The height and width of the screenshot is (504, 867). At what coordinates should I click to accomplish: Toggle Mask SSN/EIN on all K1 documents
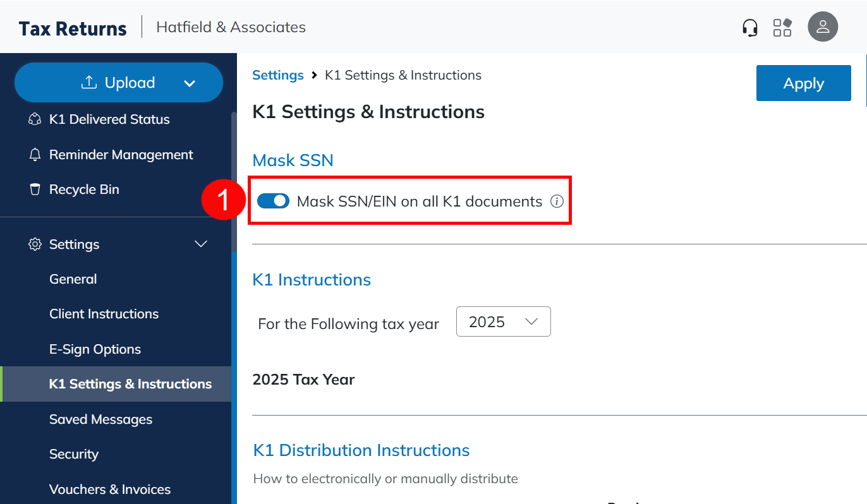coord(273,201)
